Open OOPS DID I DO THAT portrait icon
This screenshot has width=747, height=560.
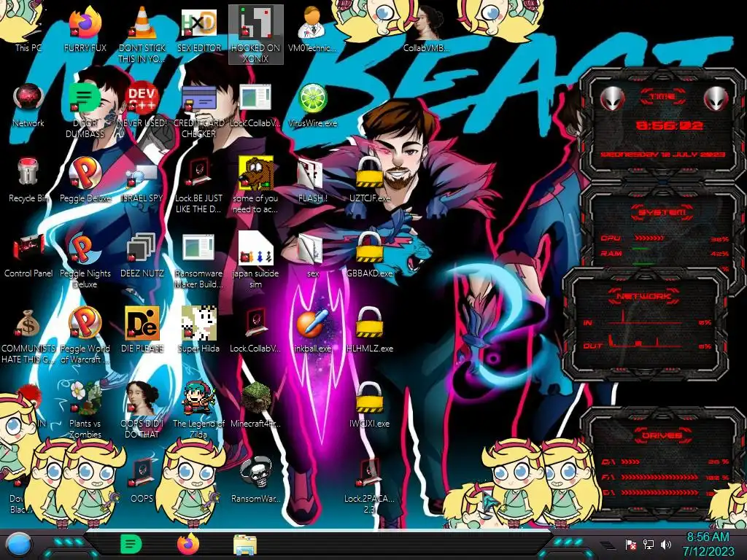pyautogui.click(x=142, y=411)
